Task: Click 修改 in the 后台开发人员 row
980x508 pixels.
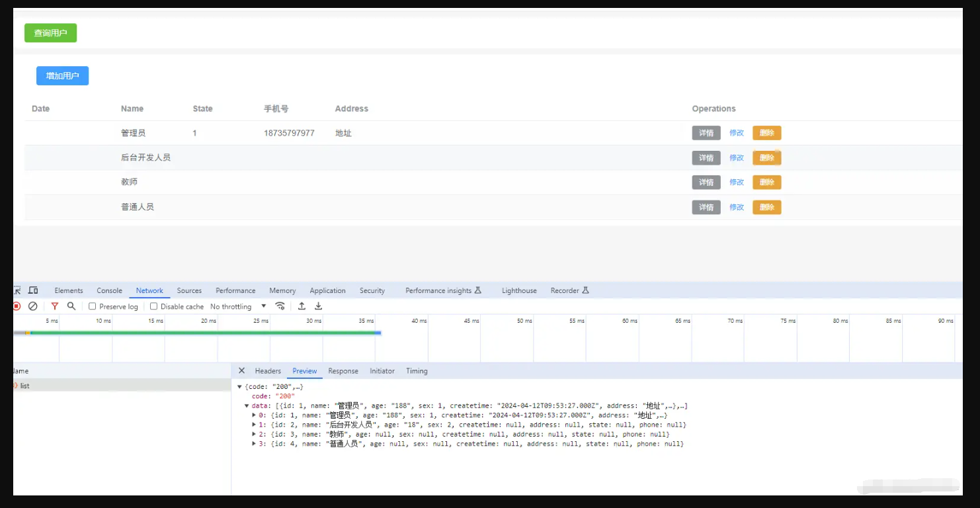Action: click(737, 158)
